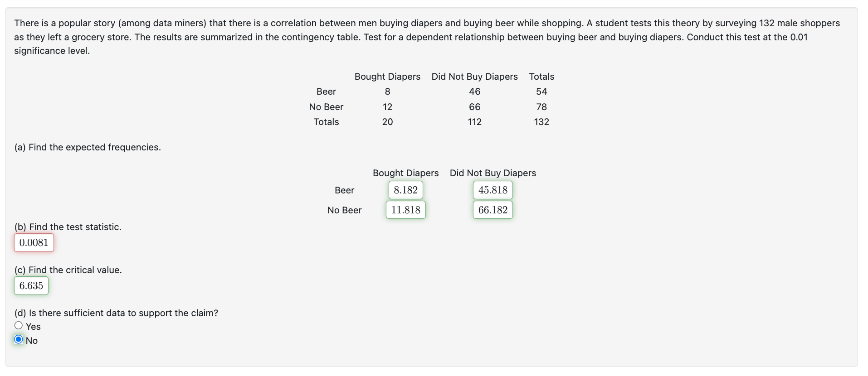Click the Totals column header in observed table

tap(541, 77)
